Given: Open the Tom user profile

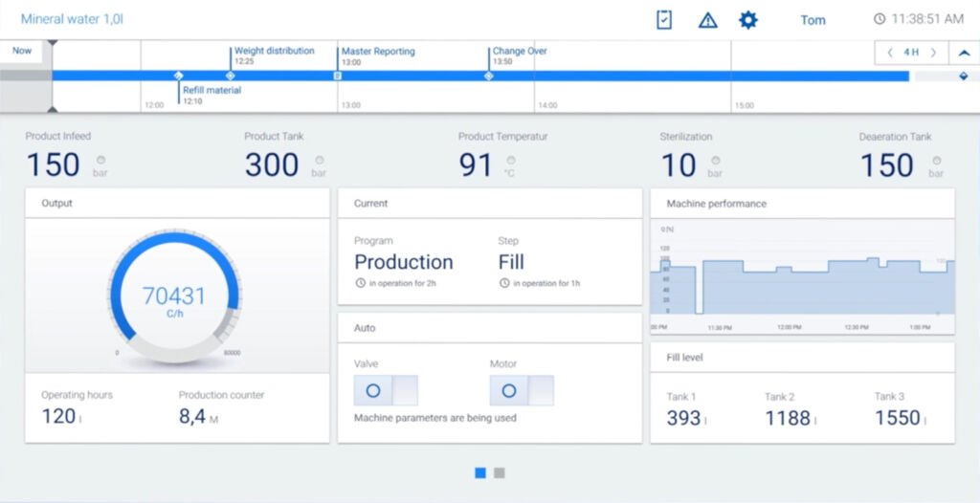Looking at the screenshot, I should pyautogui.click(x=813, y=20).
